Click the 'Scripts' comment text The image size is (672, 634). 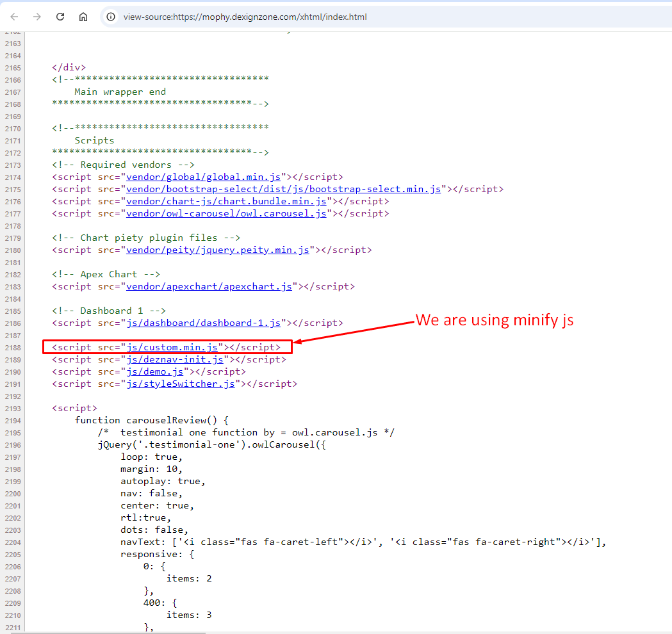(x=94, y=140)
